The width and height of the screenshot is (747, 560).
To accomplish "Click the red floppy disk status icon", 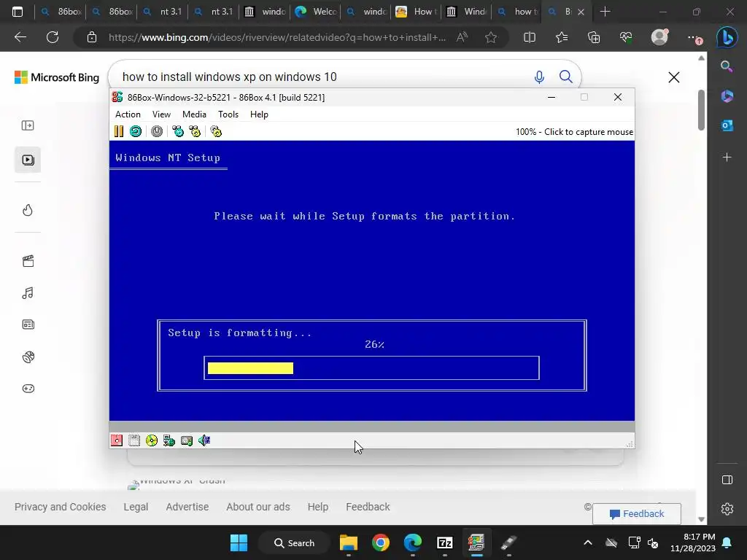I will coord(117,440).
